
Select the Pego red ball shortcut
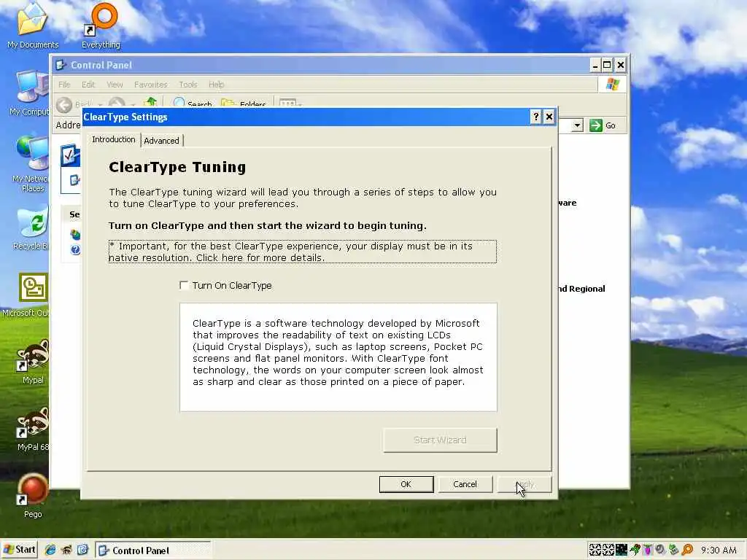tap(32, 496)
